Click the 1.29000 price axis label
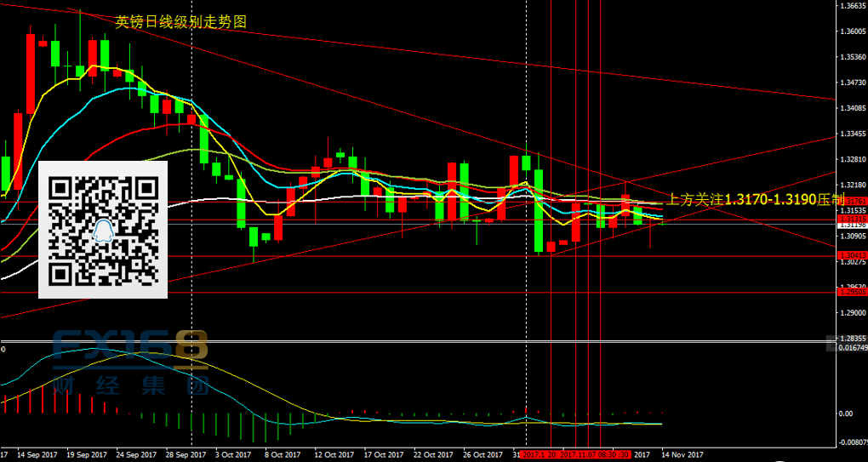868x462 pixels. 852,312
